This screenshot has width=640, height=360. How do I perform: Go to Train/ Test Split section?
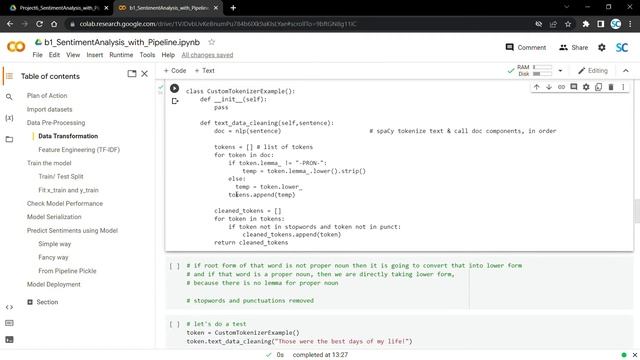[x=61, y=176]
